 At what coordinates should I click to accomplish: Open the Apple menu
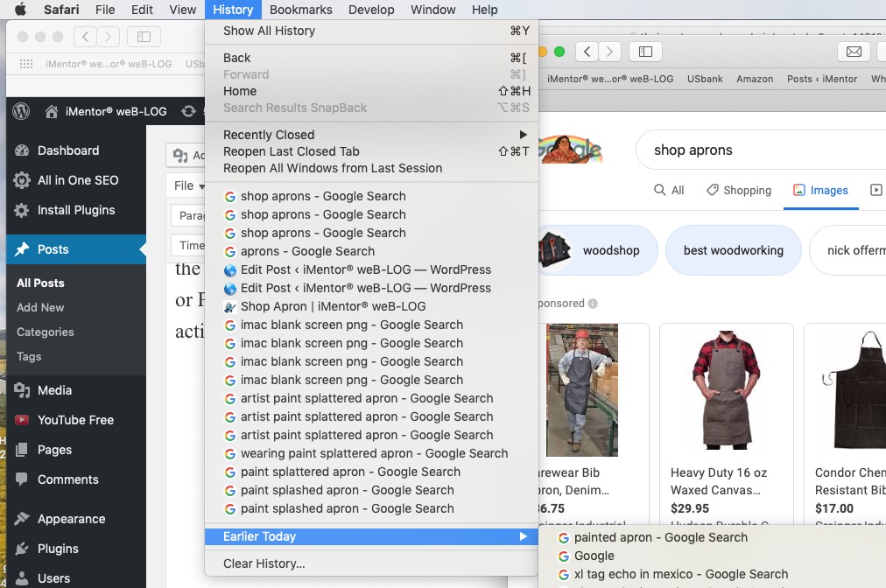tap(20, 10)
